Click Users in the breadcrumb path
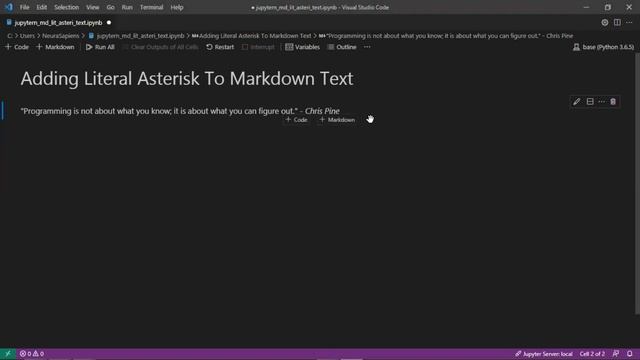This screenshot has height=360, width=640. [x=27, y=36]
